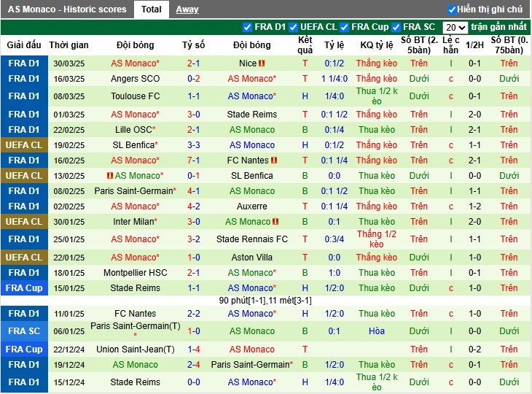The width and height of the screenshot is (532, 394).
Task: Open the 2-1 score against Nice
Action: (x=193, y=63)
